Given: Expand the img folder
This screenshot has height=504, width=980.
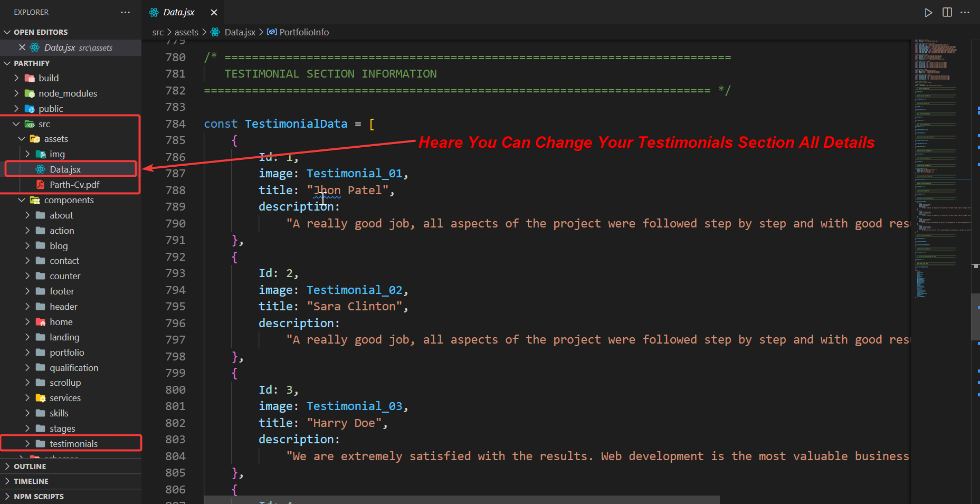Looking at the screenshot, I should (57, 154).
